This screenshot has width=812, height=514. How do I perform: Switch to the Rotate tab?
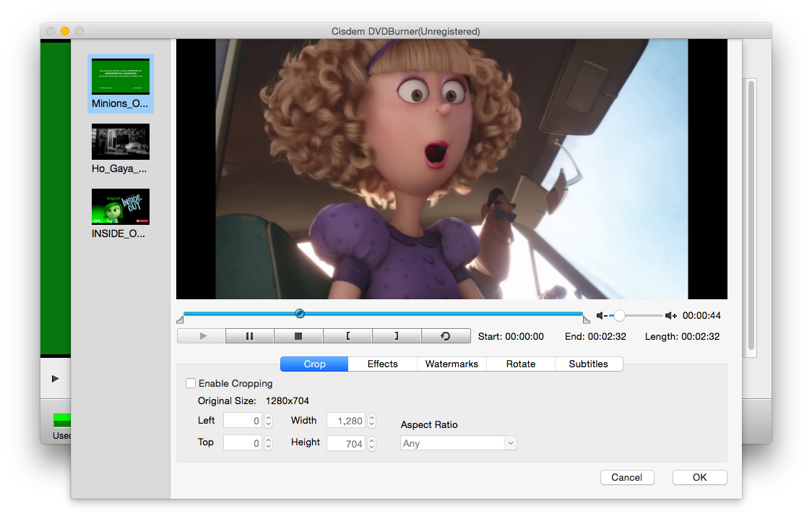(x=521, y=364)
